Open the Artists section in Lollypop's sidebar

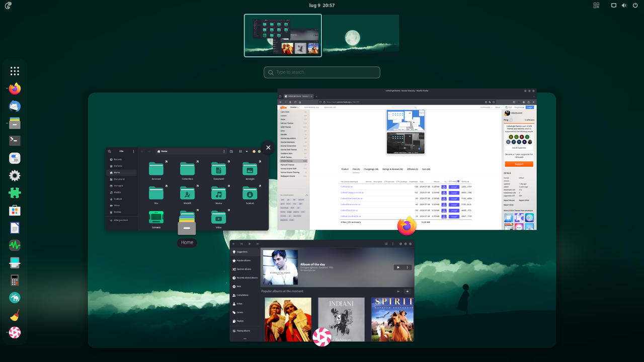tap(240, 304)
